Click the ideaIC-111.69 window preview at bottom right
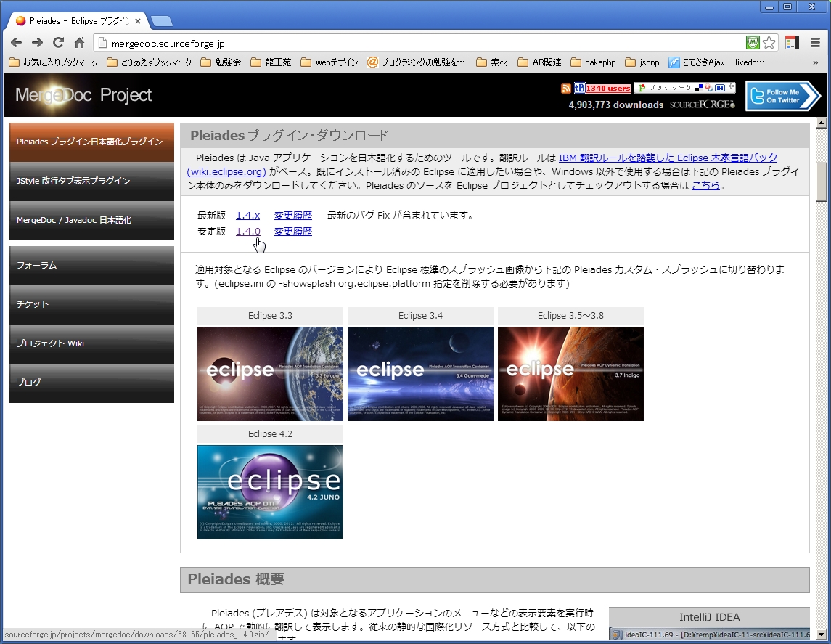Viewport: 831px width, 644px height. coord(710,634)
